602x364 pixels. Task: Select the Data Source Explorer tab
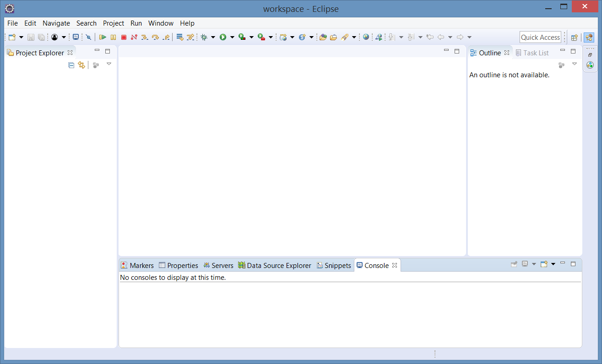coord(275,265)
